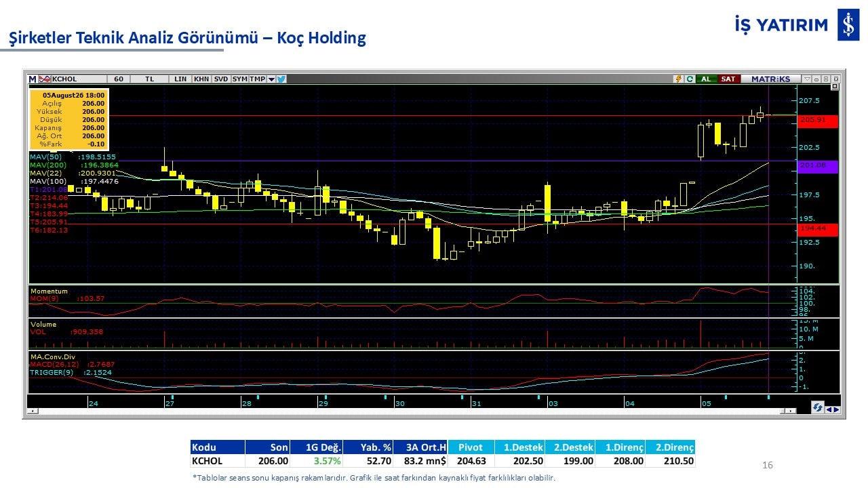The image size is (868, 488).
Task: Click the horizontal scrollbar left arrow
Action: [x=33, y=411]
